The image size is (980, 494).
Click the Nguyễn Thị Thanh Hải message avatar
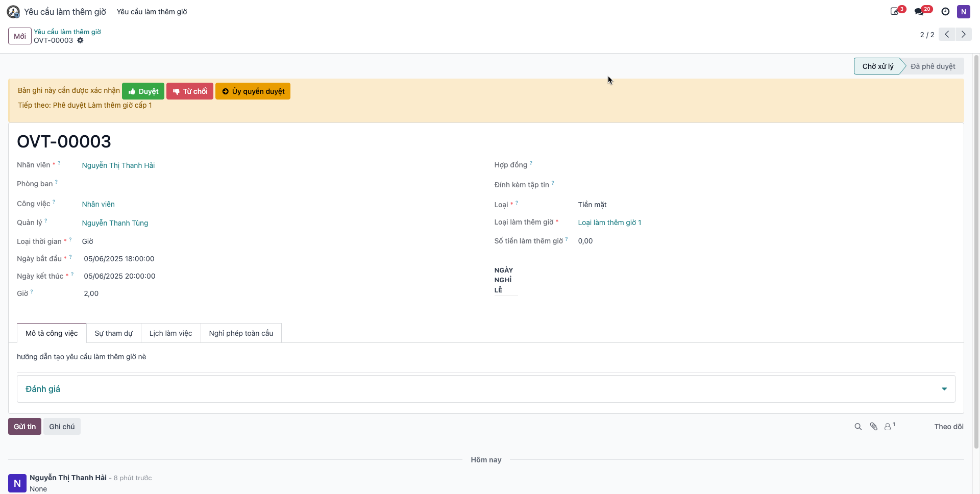[17, 483]
